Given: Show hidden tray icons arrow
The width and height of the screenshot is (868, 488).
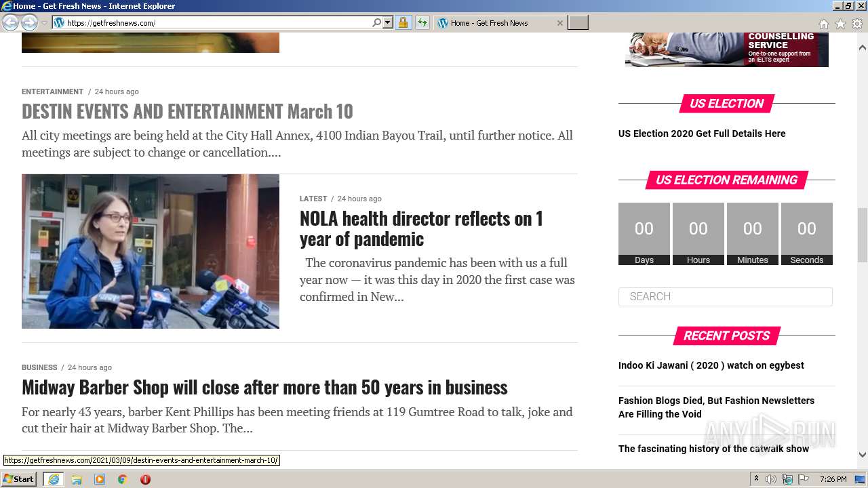Looking at the screenshot, I should coord(756,479).
